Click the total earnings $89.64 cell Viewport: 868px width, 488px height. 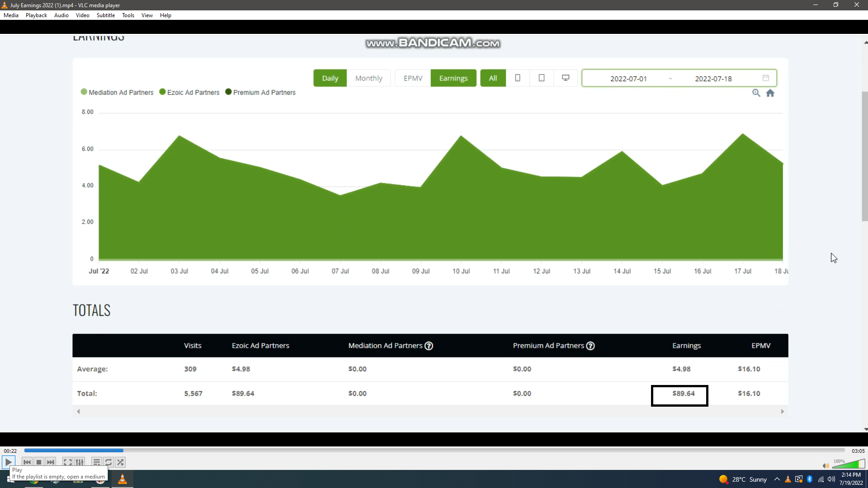point(683,394)
